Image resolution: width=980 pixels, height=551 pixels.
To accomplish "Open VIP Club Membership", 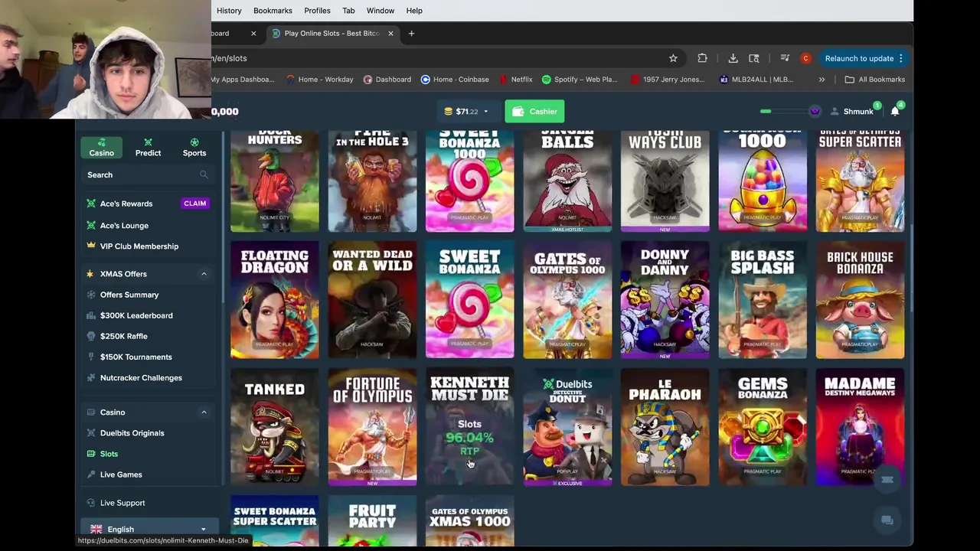I will point(139,246).
